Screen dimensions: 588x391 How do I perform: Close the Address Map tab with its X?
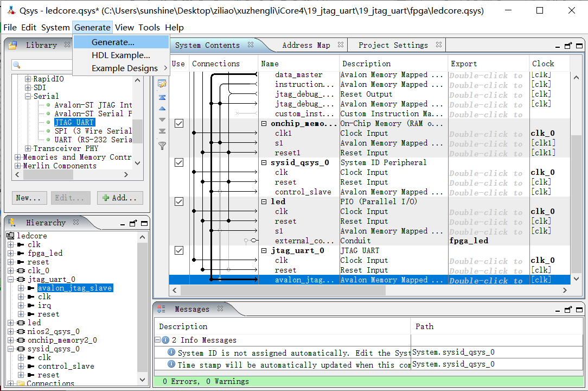point(341,45)
